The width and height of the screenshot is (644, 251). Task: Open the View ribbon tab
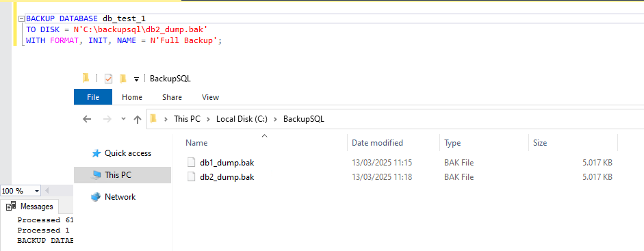tap(210, 97)
